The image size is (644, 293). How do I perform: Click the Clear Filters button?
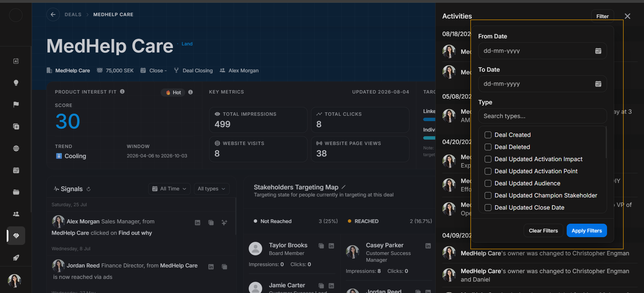[544, 230]
